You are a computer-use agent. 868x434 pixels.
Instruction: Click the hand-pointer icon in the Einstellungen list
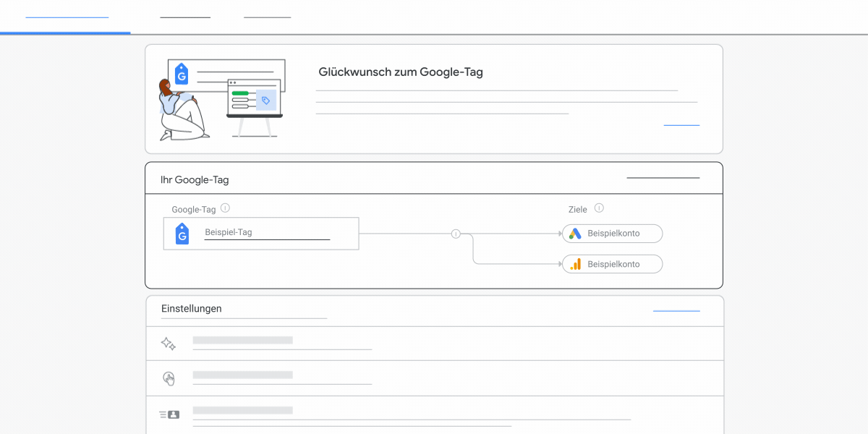point(169,378)
